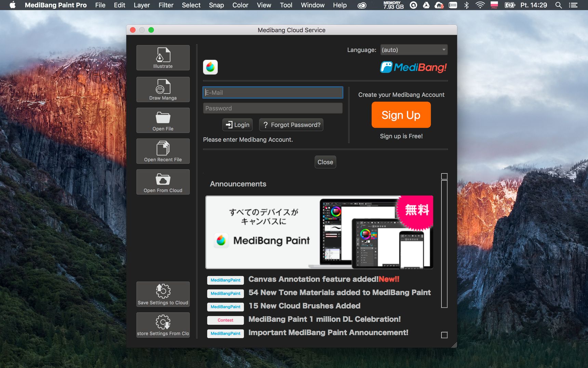Click the Login button
Image resolution: width=588 pixels, height=368 pixels.
[238, 125]
